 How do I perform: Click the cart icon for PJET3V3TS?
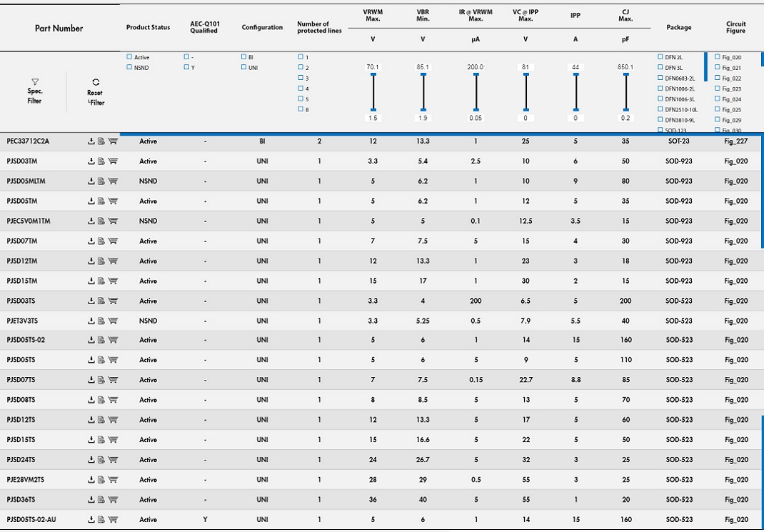[112, 321]
